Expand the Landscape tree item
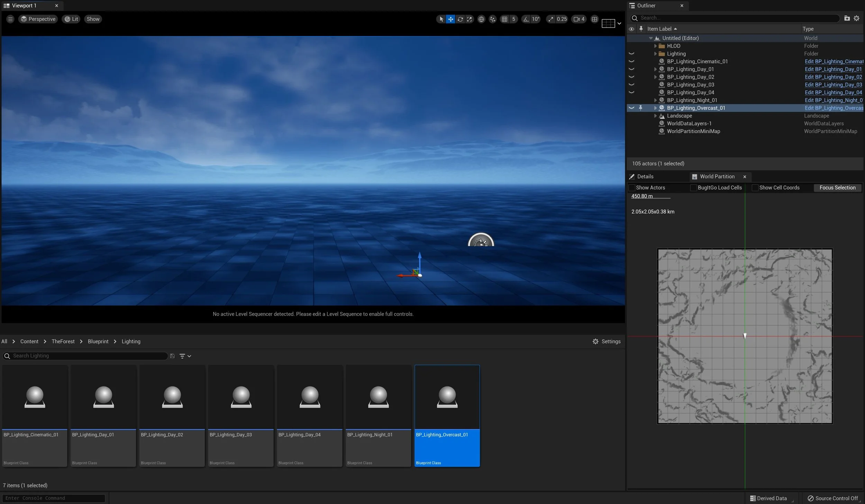865x504 pixels. tap(655, 116)
